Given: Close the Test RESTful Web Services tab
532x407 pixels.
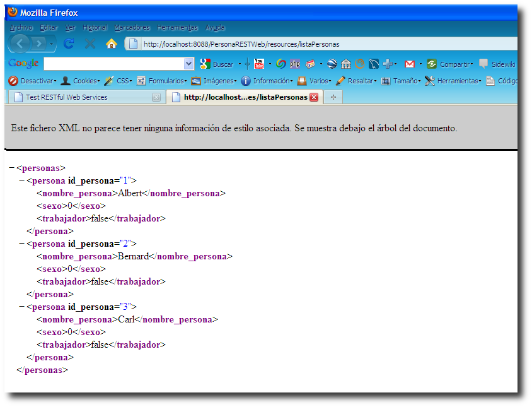Looking at the screenshot, I should [156, 97].
